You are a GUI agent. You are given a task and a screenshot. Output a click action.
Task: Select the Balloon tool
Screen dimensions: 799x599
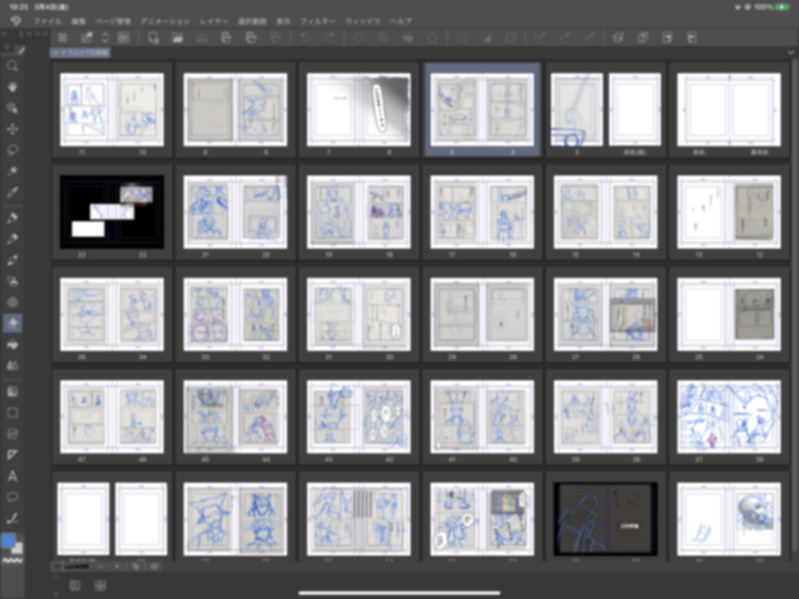coord(12,497)
